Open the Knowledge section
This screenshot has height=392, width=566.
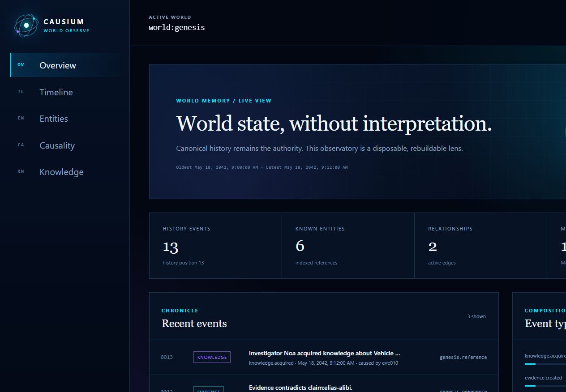[x=65, y=172]
